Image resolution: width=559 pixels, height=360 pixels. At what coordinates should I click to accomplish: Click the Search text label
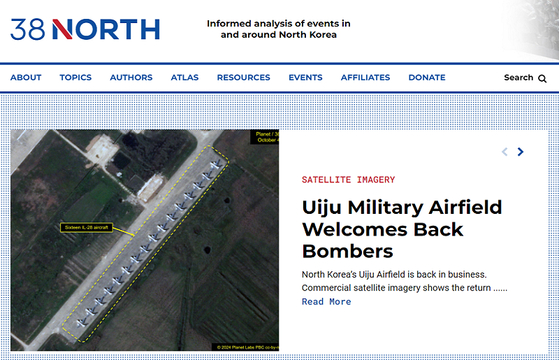tap(518, 77)
